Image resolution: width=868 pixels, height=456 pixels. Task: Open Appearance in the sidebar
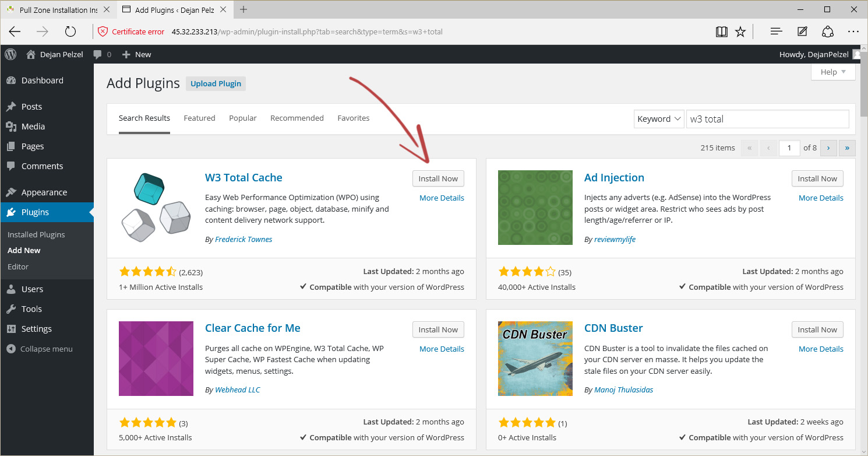[47, 192]
